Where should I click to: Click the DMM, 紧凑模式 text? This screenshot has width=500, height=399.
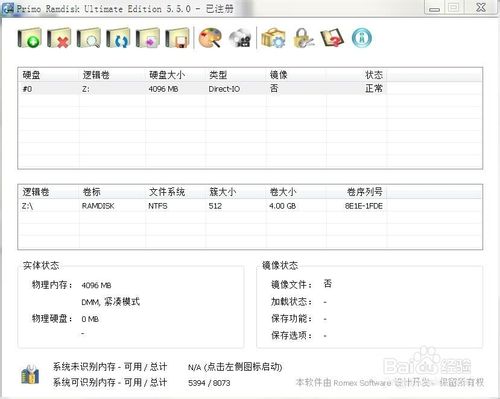coord(111,302)
